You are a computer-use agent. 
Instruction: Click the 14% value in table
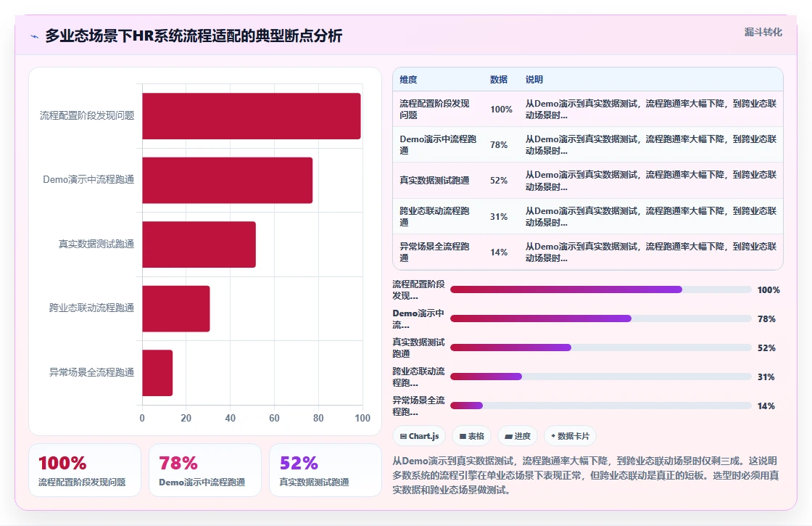click(x=499, y=252)
